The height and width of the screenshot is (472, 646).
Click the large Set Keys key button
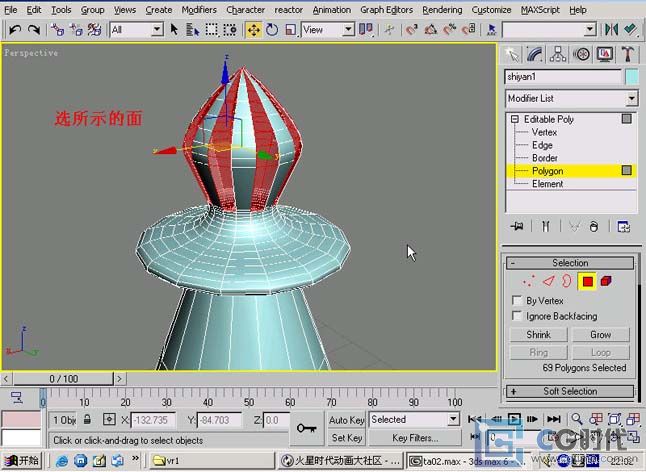coord(307,428)
